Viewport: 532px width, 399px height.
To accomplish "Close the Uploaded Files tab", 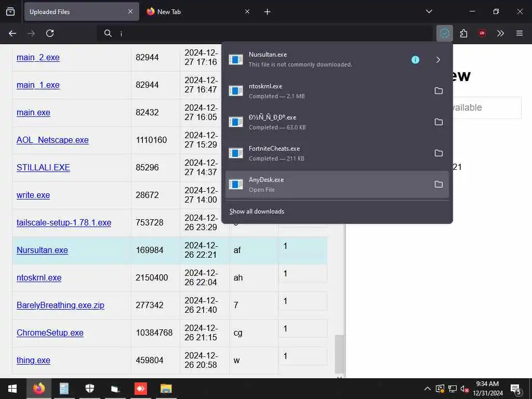I will [x=130, y=11].
